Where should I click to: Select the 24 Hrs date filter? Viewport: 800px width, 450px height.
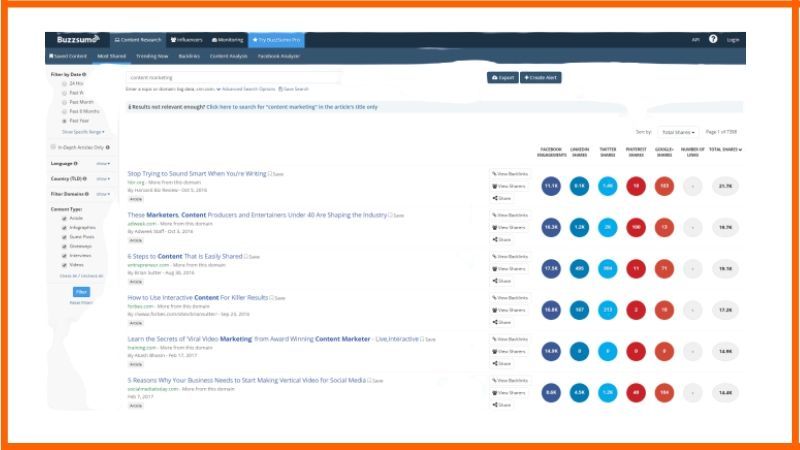tap(64, 84)
